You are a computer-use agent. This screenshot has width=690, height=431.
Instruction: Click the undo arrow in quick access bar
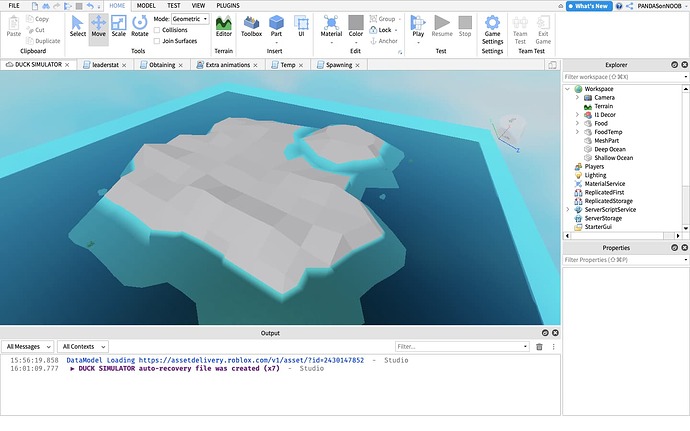pos(90,6)
